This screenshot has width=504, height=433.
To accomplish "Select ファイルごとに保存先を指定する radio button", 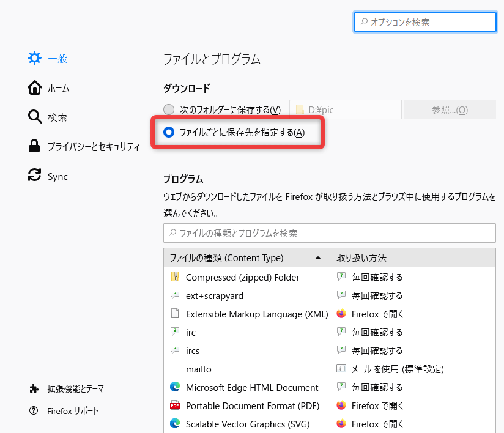I will click(169, 132).
